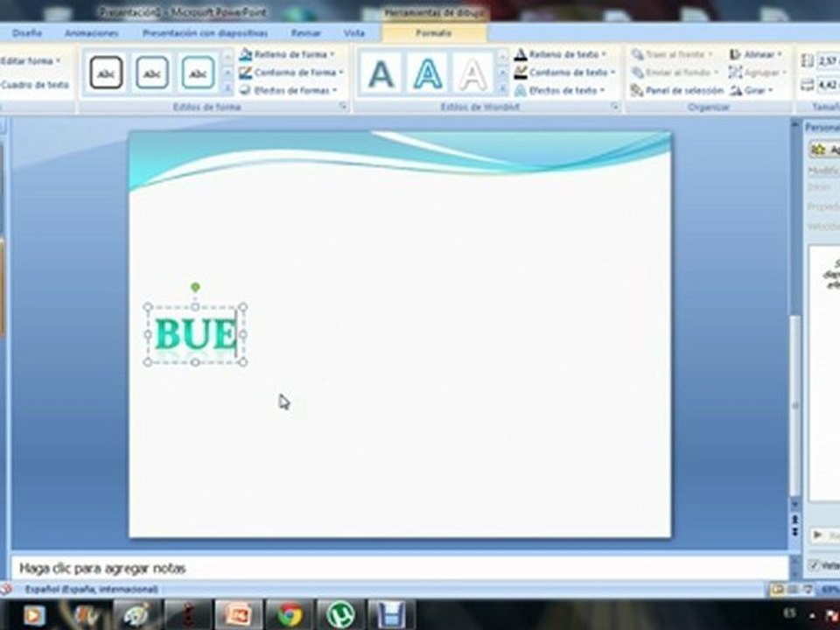
Task: Open the Efectos de texto dropdown
Action: (x=560, y=90)
